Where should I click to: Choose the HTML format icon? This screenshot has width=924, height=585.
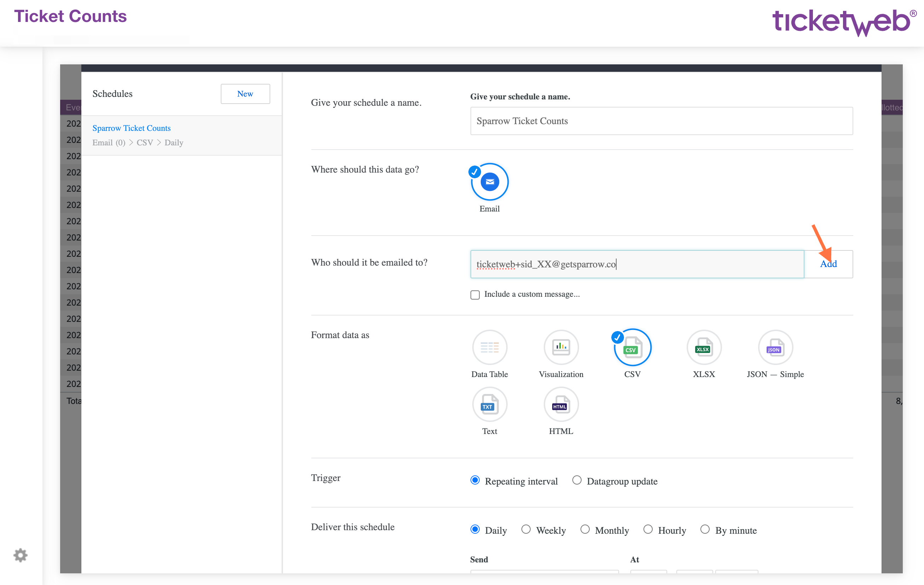coord(561,404)
